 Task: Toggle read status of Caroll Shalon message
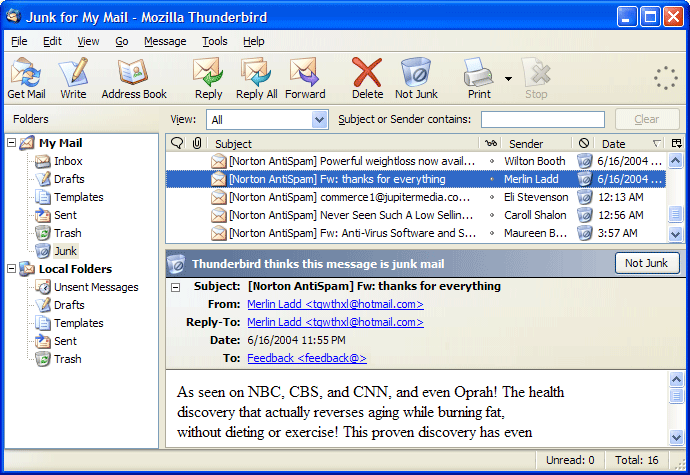coord(492,215)
